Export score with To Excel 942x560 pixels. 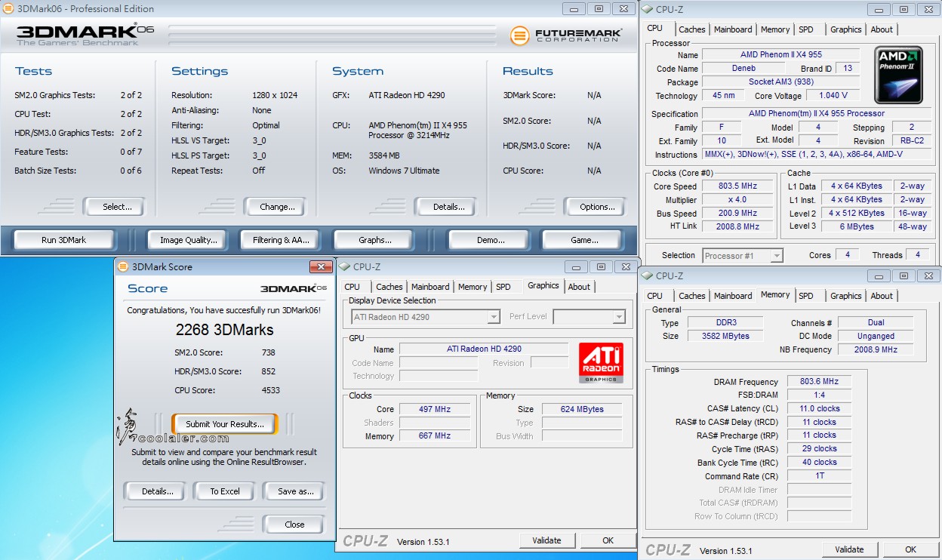pos(225,491)
